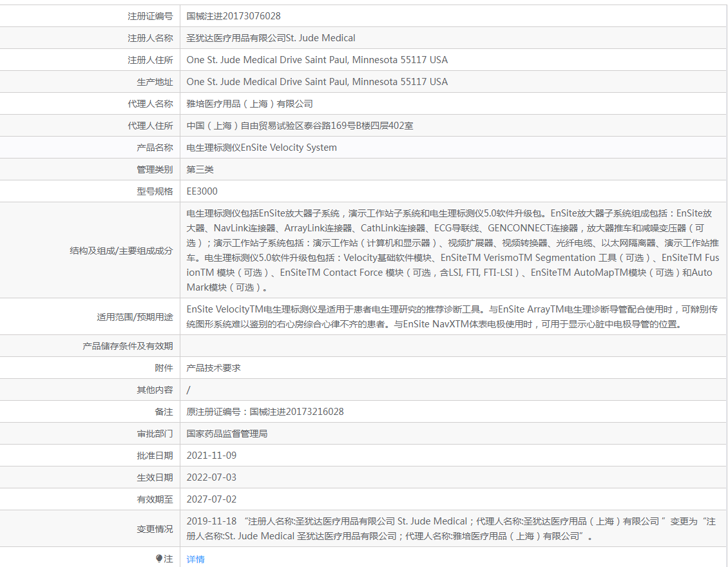Click the intended-use paragraph starting EnSite VelocityTM
Viewport: 728px width, 567px height.
[452, 317]
